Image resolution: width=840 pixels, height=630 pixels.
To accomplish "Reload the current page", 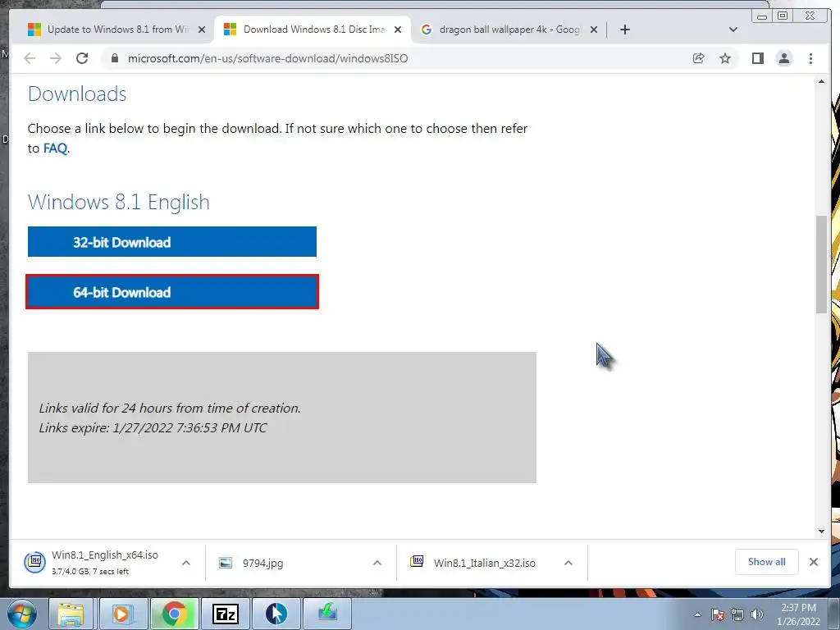I will (x=82, y=58).
